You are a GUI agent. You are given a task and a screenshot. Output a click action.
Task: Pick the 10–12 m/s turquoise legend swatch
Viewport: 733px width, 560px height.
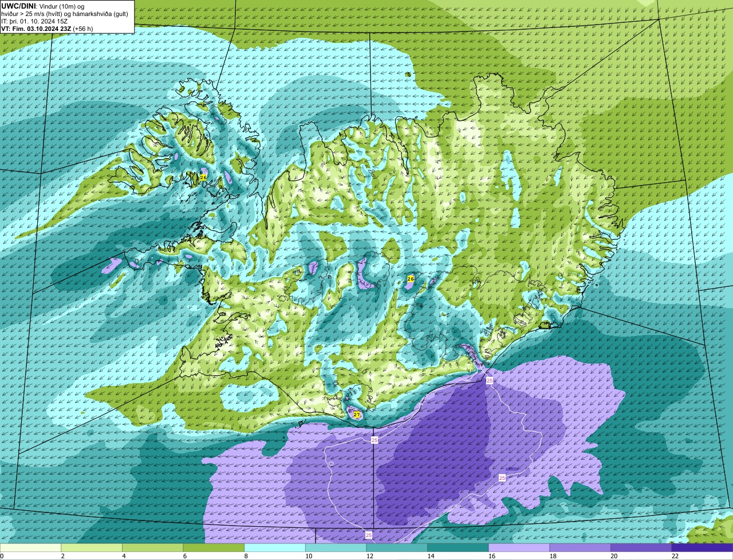pyautogui.click(x=336, y=548)
